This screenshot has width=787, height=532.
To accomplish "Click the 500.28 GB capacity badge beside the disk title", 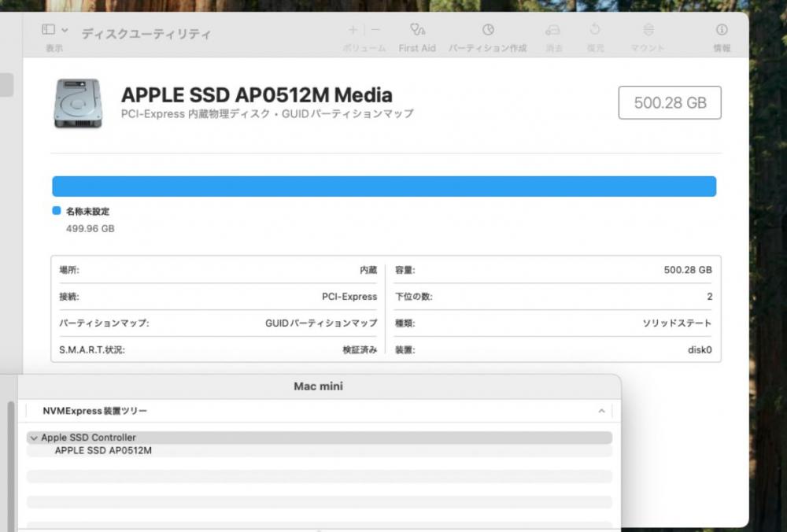I will click(x=670, y=103).
